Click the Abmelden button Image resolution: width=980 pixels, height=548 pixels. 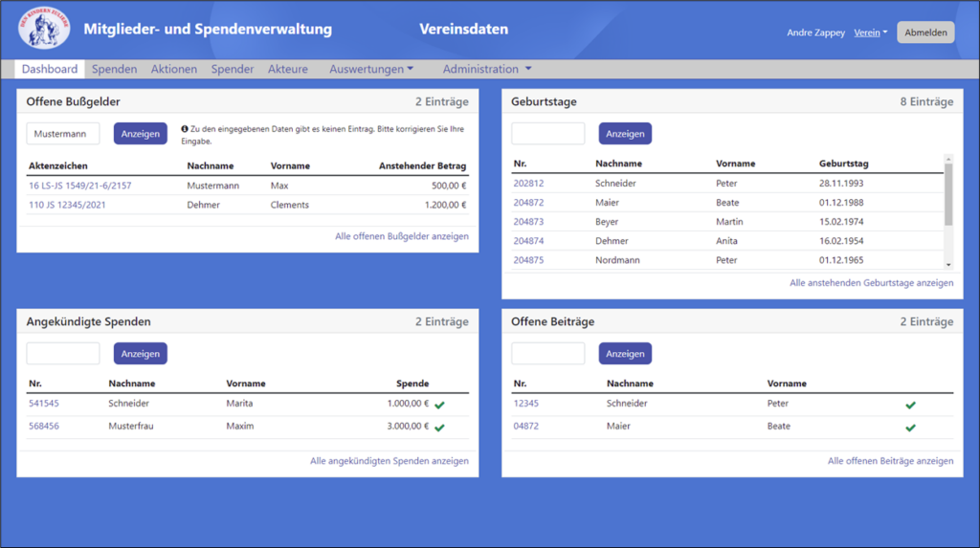[x=925, y=33]
